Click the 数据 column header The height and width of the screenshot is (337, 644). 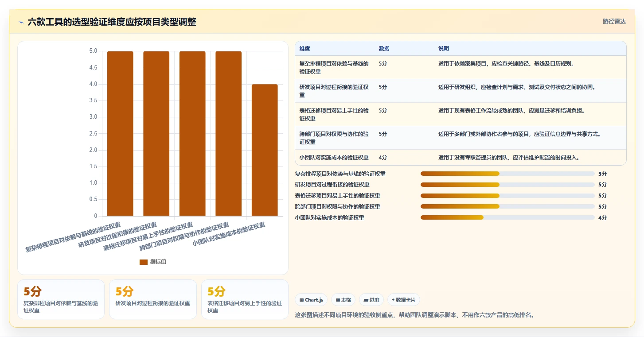(x=384, y=48)
